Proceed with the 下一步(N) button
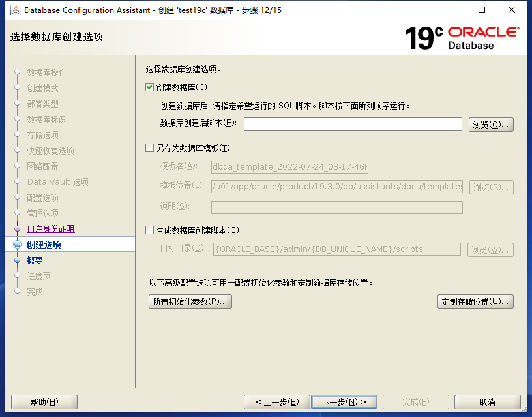 coord(344,402)
